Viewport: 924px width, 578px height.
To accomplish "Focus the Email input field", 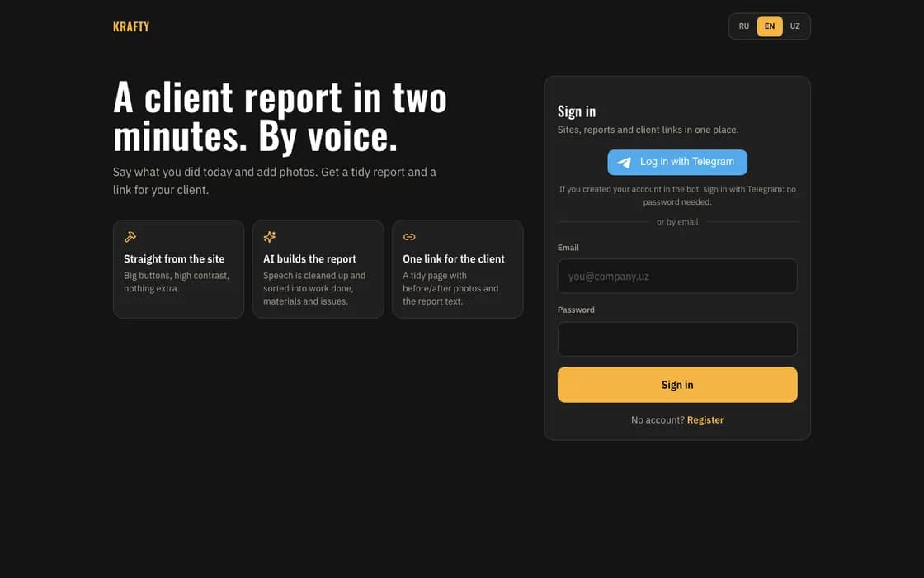I will (x=677, y=276).
